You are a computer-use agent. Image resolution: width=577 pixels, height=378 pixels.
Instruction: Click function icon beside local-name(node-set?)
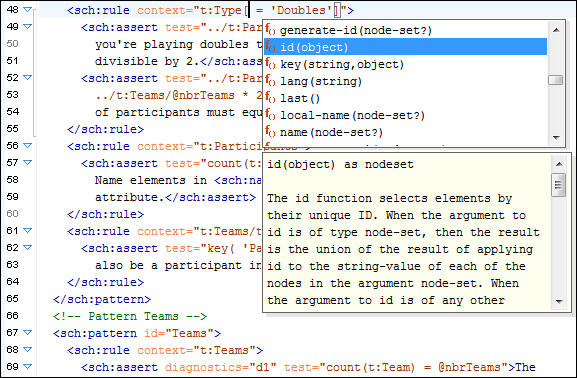click(270, 114)
